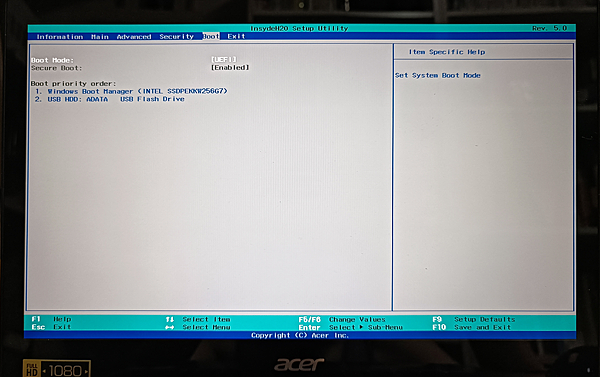Open the Advanced tab

pyautogui.click(x=134, y=37)
